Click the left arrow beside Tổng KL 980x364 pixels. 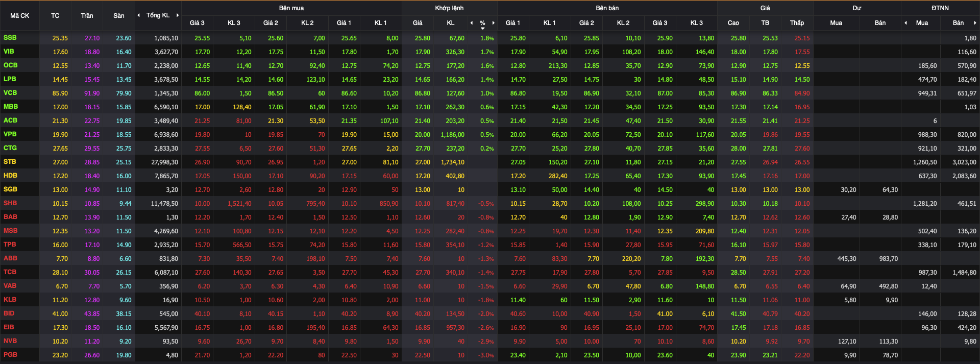point(139,15)
